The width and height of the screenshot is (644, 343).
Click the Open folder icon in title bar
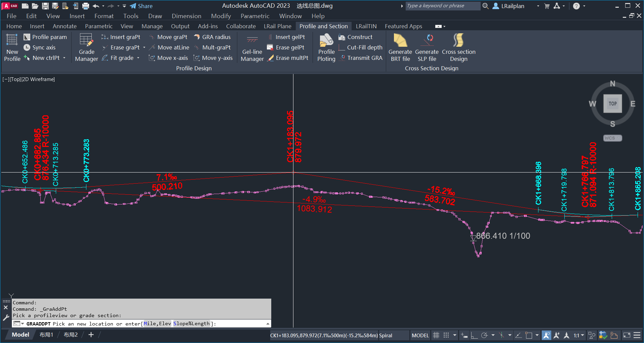coord(35,6)
